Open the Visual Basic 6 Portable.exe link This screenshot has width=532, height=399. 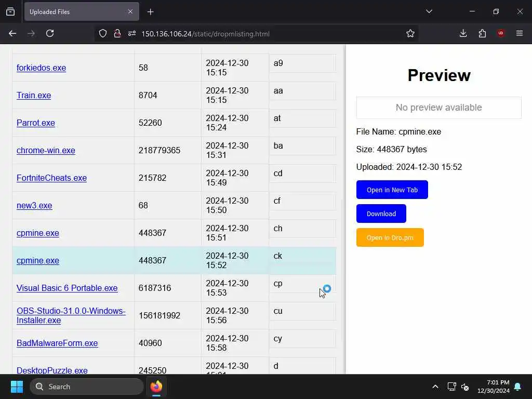coord(67,288)
